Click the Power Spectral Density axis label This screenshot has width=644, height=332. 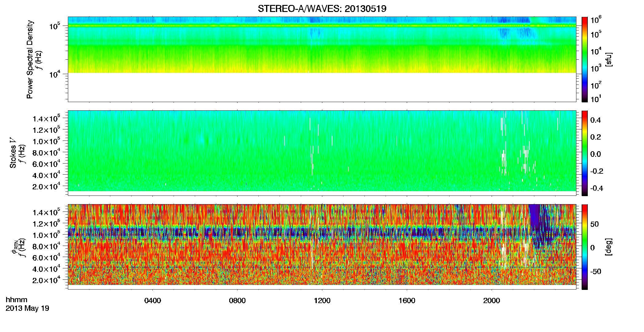point(30,59)
